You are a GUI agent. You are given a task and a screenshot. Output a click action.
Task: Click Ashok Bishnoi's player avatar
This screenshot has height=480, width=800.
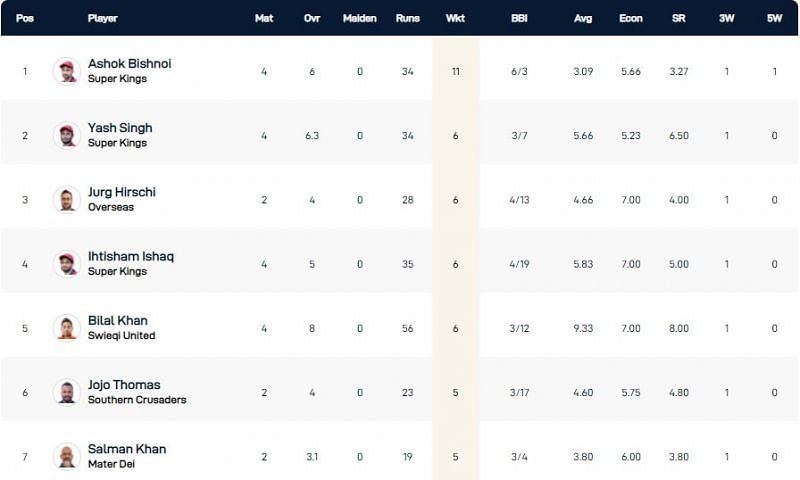[67, 71]
